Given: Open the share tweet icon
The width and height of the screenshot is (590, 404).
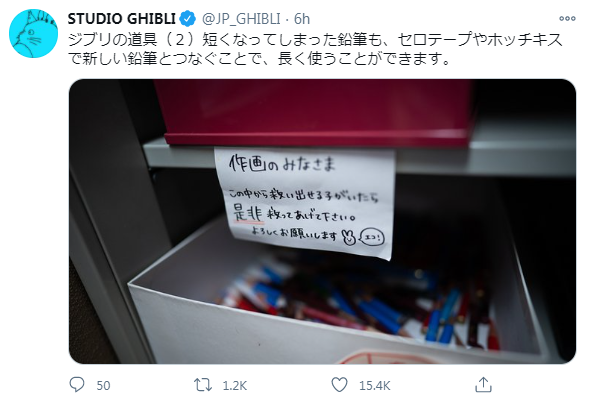Looking at the screenshot, I should click(x=484, y=384).
